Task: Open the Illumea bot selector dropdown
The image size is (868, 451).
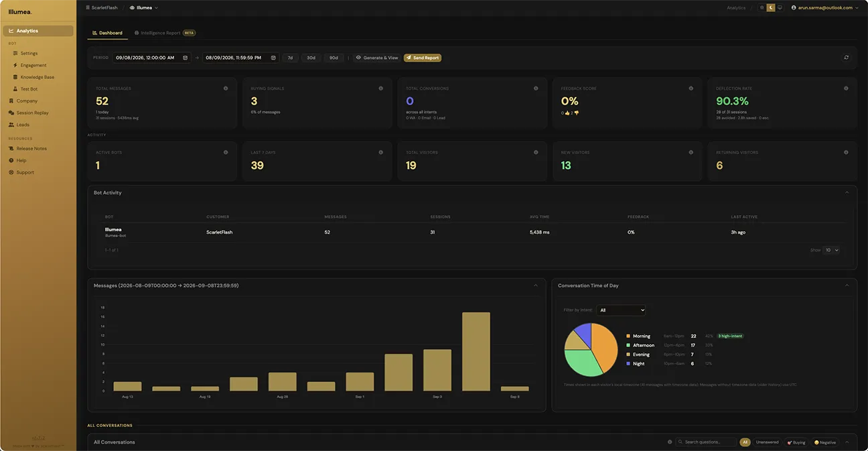Action: (x=144, y=7)
